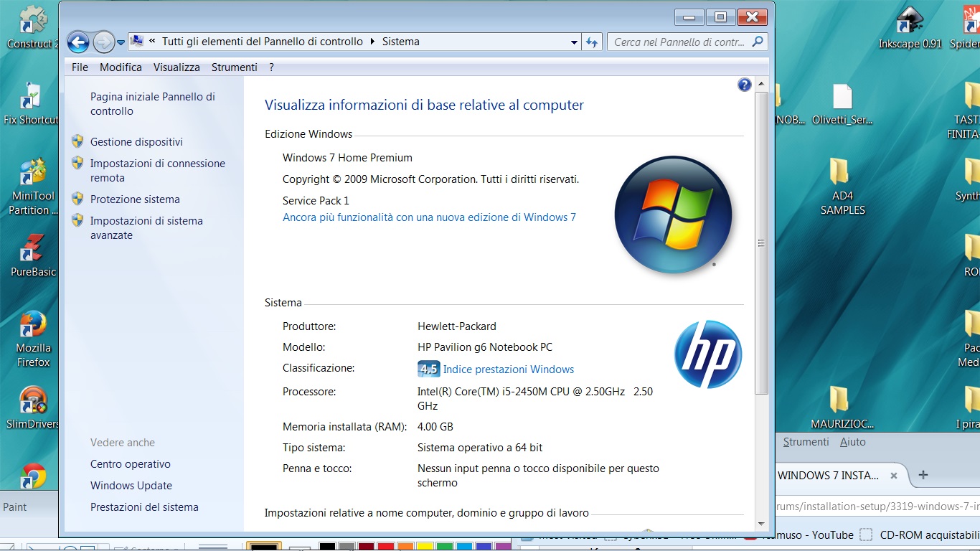Click the browser URL address field
The height and width of the screenshot is (551, 980).
tap(877, 506)
